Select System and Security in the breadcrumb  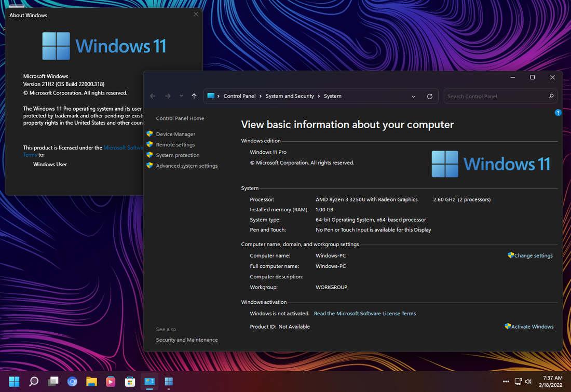[x=290, y=96]
